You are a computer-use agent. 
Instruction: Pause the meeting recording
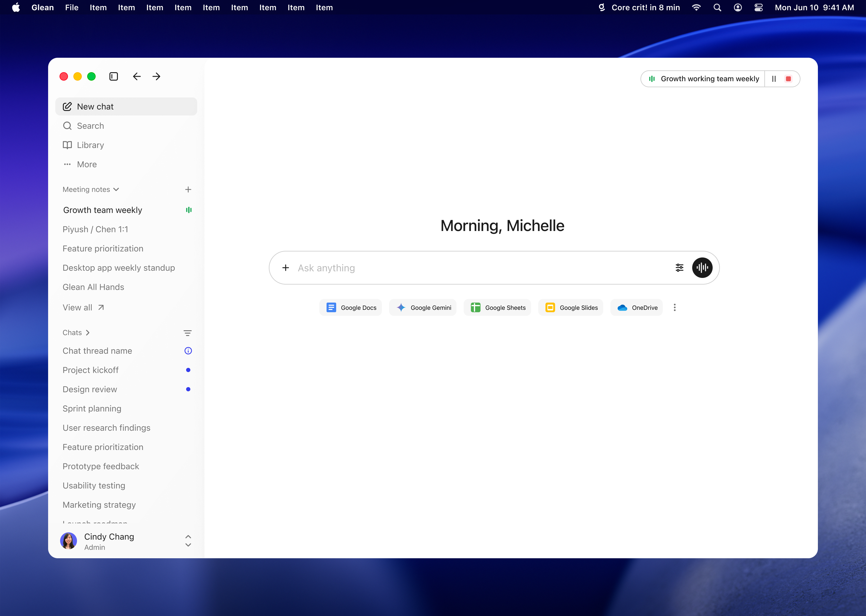pos(774,79)
